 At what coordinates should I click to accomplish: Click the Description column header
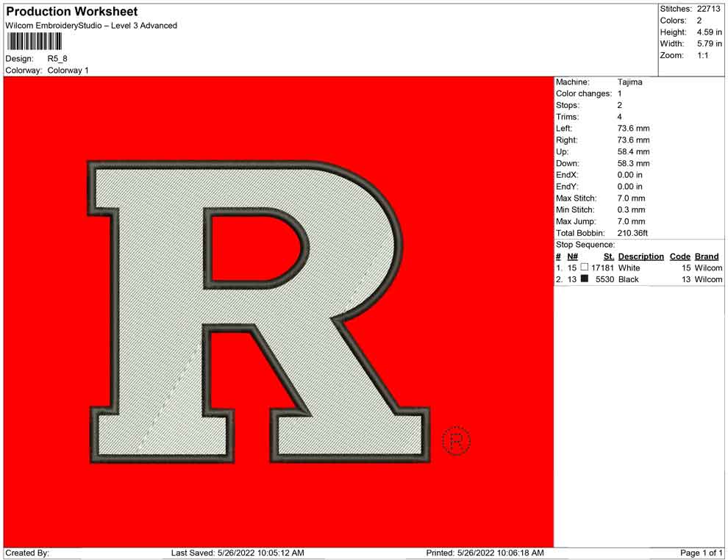pos(640,256)
